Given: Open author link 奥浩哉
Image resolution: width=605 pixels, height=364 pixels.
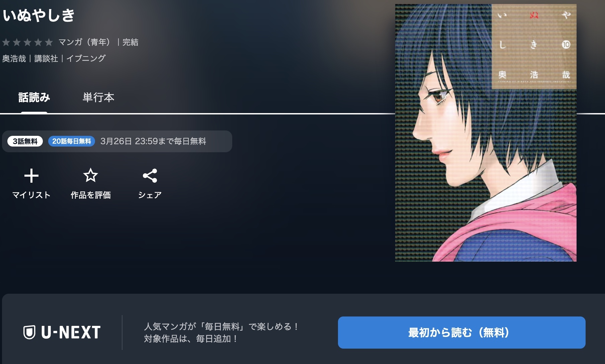Looking at the screenshot, I should pos(14,59).
